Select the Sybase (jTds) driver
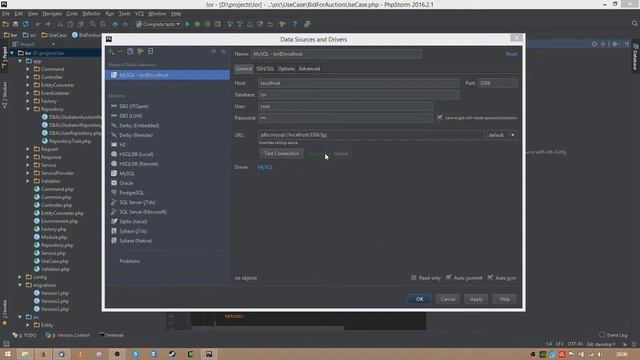 point(133,231)
